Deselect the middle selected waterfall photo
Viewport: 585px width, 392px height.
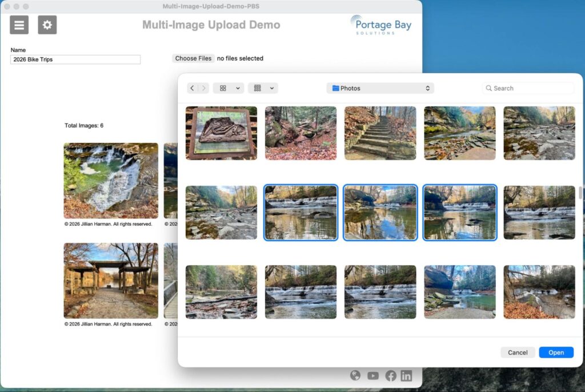pyautogui.click(x=380, y=212)
